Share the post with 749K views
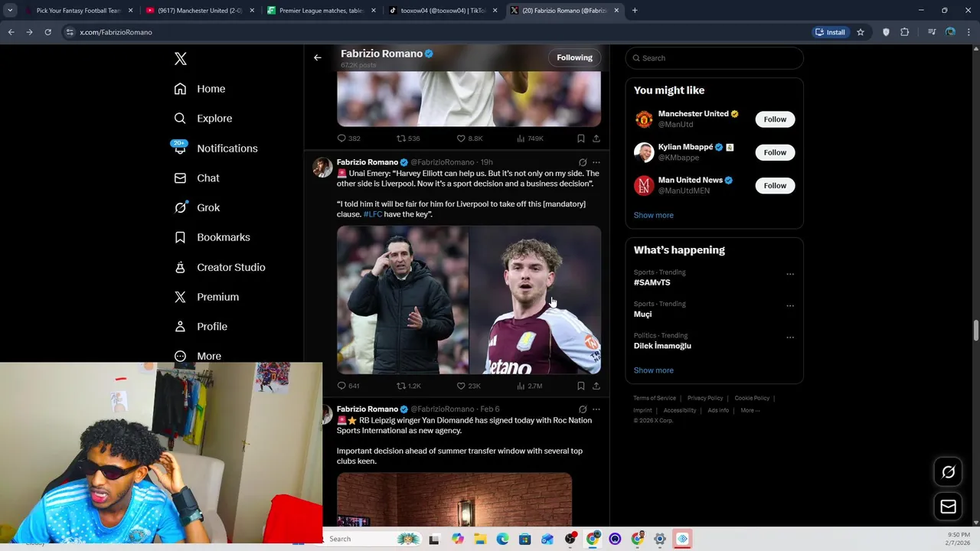 click(x=596, y=139)
